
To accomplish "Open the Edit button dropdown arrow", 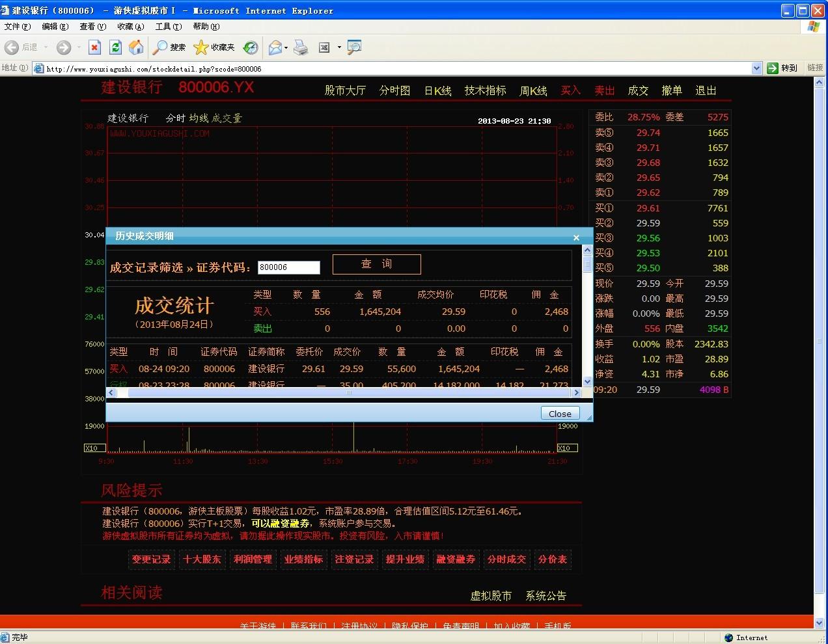I will pos(339,47).
